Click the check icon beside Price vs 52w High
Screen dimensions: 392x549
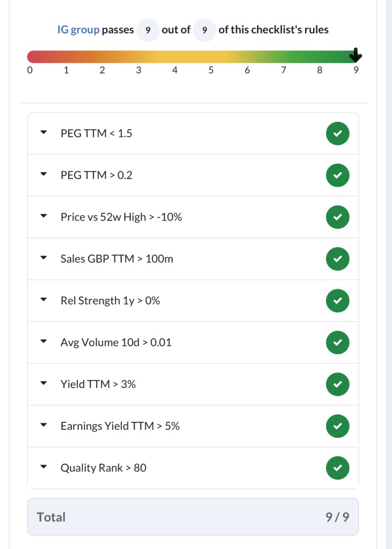(x=337, y=217)
